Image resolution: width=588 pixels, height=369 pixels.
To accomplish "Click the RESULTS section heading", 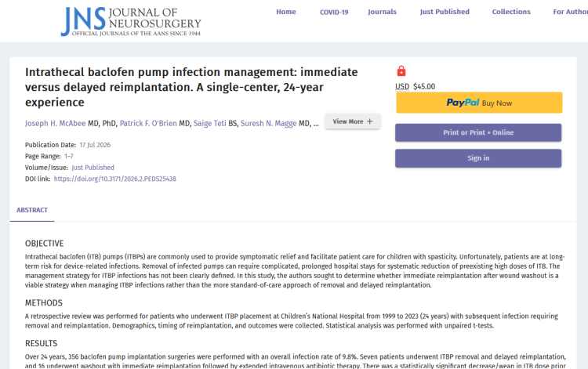I will (x=42, y=343).
